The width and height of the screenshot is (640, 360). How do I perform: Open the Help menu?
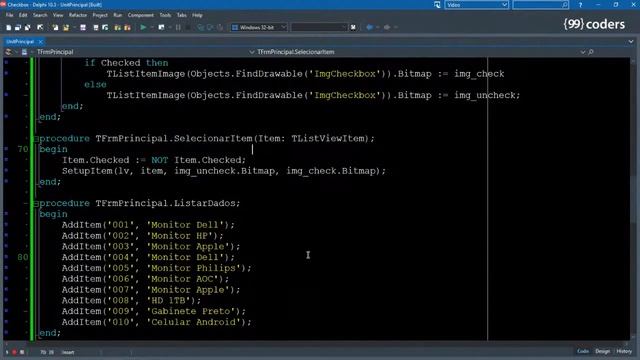(198, 15)
